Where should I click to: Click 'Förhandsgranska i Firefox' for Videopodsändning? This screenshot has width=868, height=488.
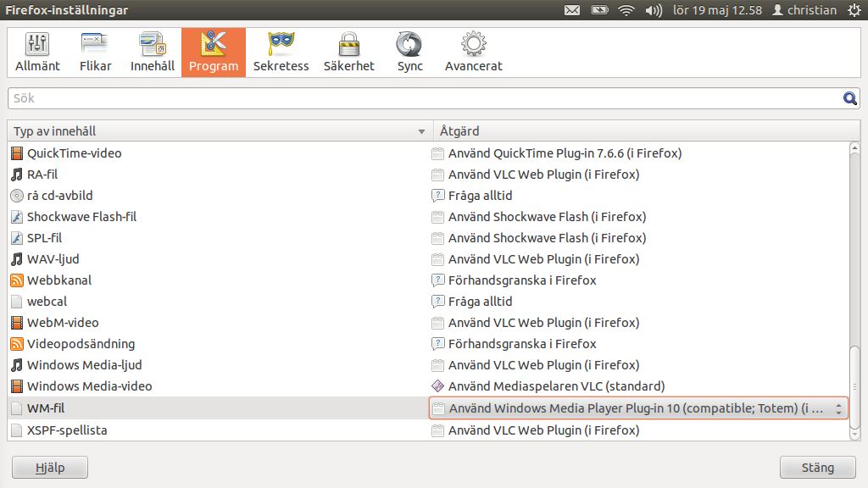click(x=522, y=344)
